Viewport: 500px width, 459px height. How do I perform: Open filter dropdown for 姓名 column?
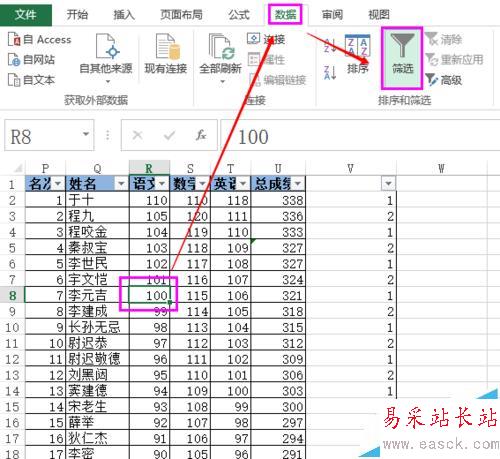[121, 184]
